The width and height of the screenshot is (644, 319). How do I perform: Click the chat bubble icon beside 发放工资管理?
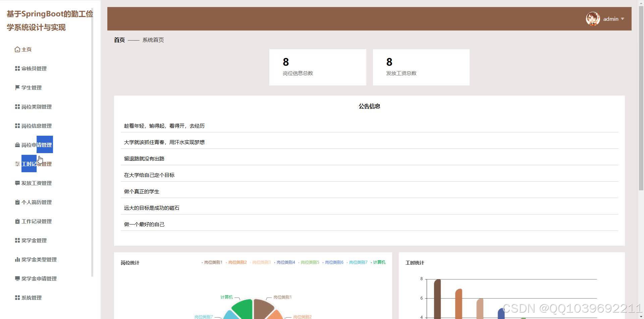point(17,183)
